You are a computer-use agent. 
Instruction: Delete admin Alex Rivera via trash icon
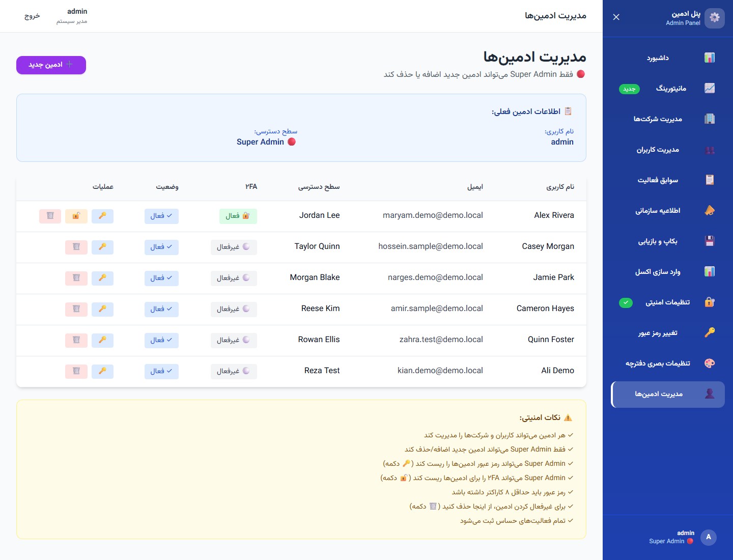(50, 216)
